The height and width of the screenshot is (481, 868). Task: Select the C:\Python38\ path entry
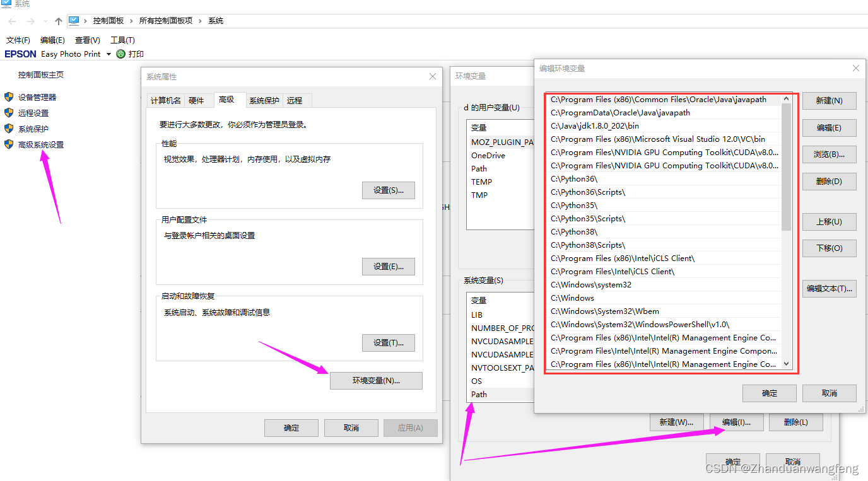tap(664, 232)
